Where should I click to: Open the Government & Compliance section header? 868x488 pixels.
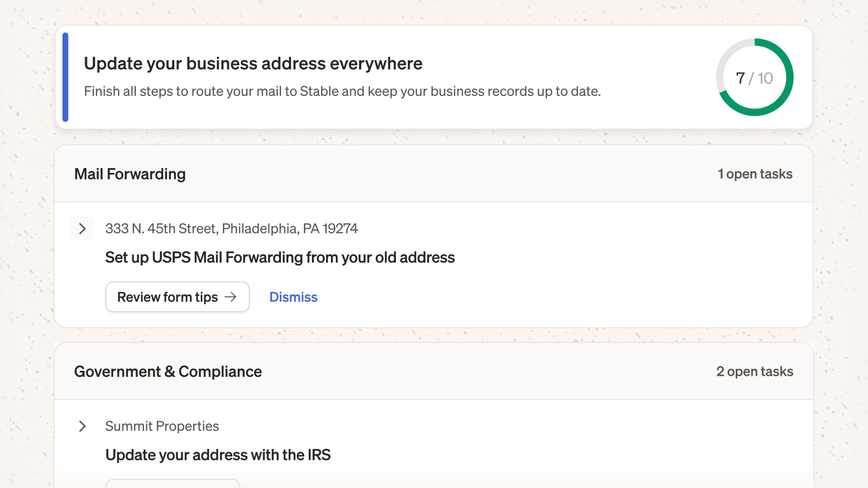click(433, 371)
